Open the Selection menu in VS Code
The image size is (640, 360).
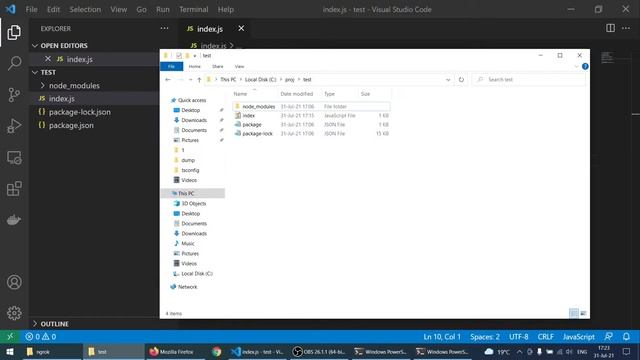coord(85,9)
